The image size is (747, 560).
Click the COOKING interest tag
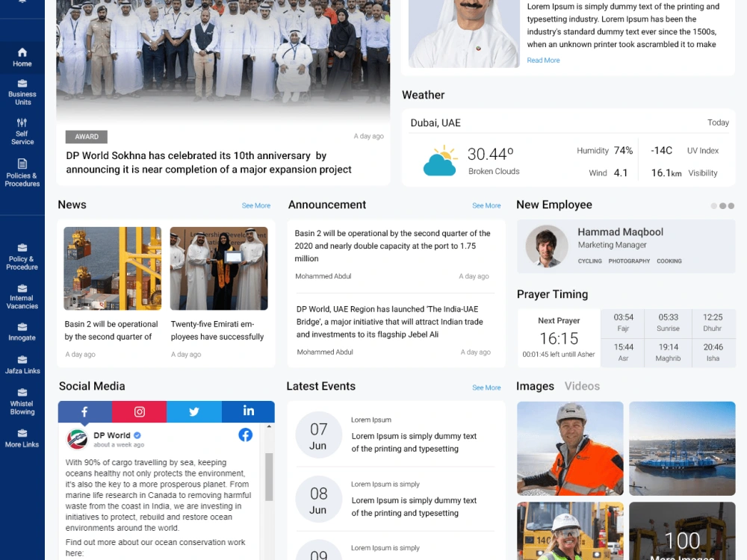[x=669, y=261]
